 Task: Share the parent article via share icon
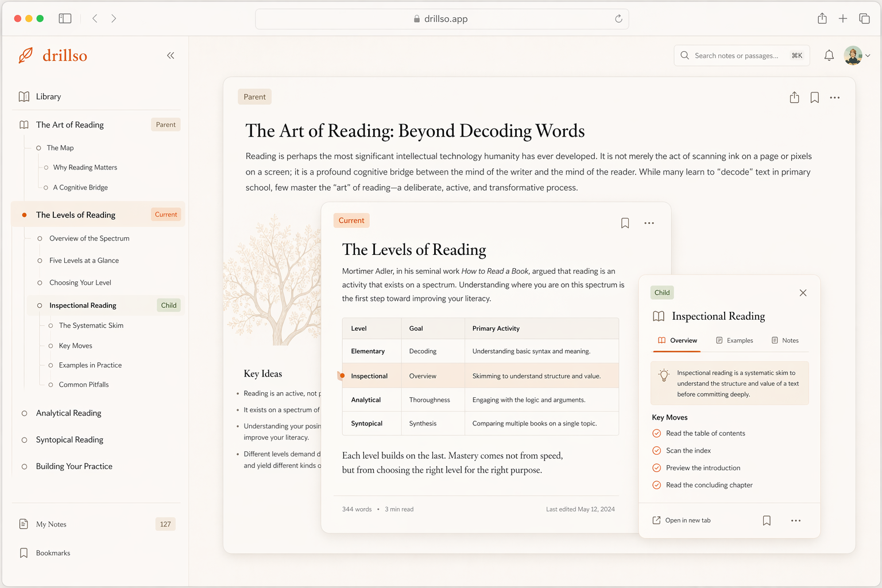click(x=794, y=98)
